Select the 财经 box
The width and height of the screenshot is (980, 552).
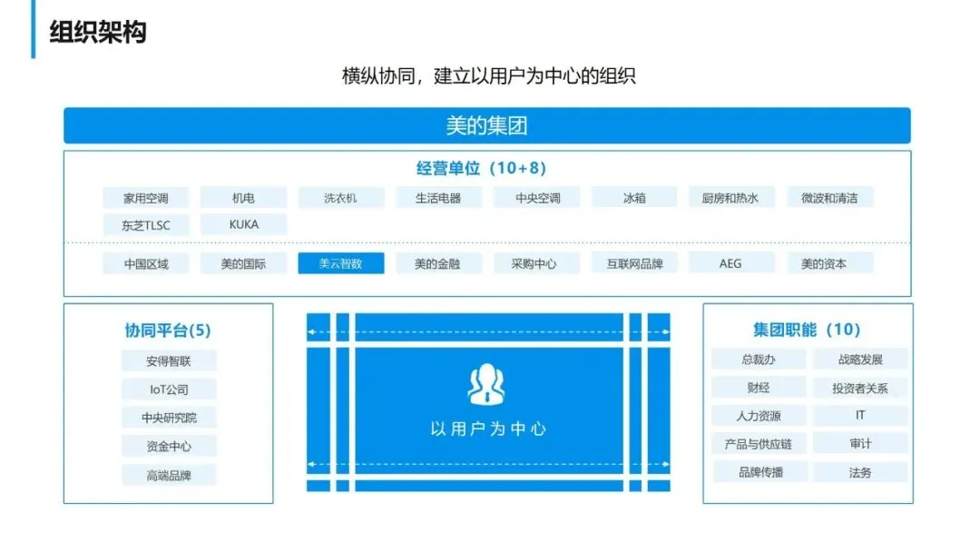pyautogui.click(x=759, y=388)
